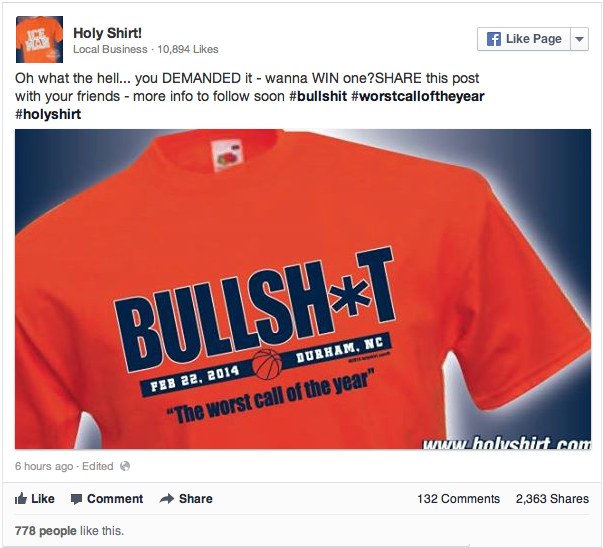See the 778 people who like this
This screenshot has width=603, height=548.
coord(46,531)
